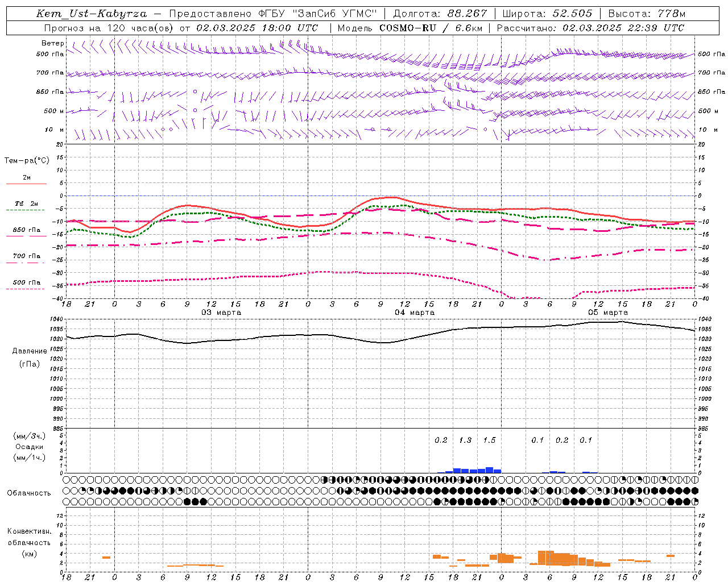Select the 'Широта: 52.505' latitude value
This screenshot has width=728, height=582.
tap(547, 14)
